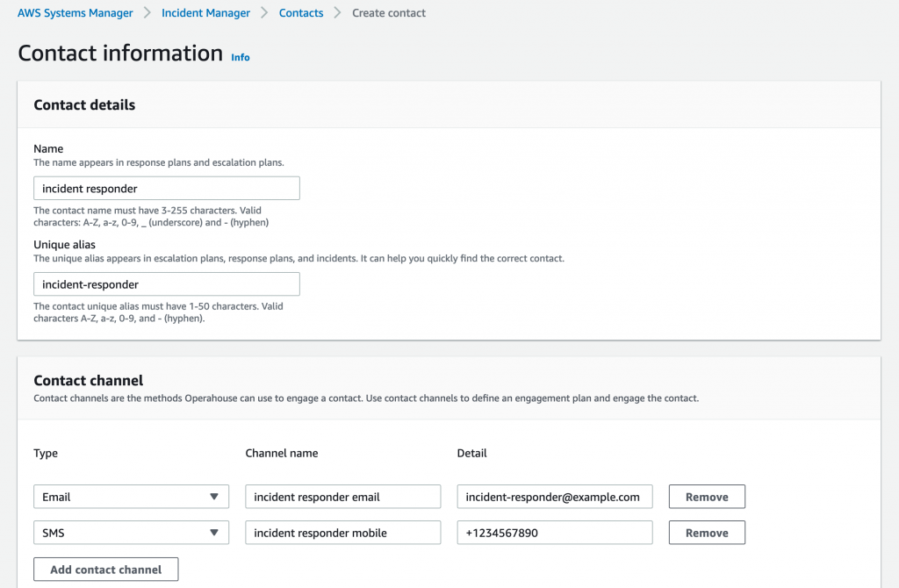Remove the incident responder mobile channel

coord(707,532)
